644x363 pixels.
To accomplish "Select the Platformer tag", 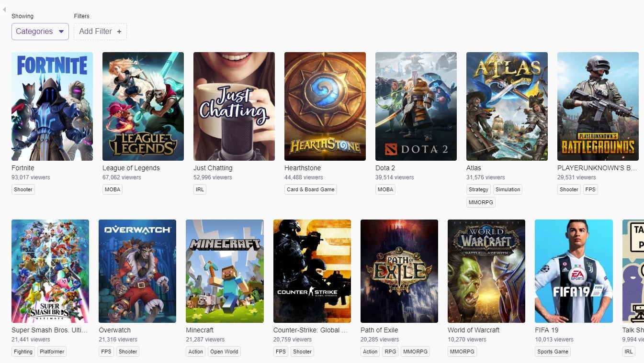I will coord(52,352).
